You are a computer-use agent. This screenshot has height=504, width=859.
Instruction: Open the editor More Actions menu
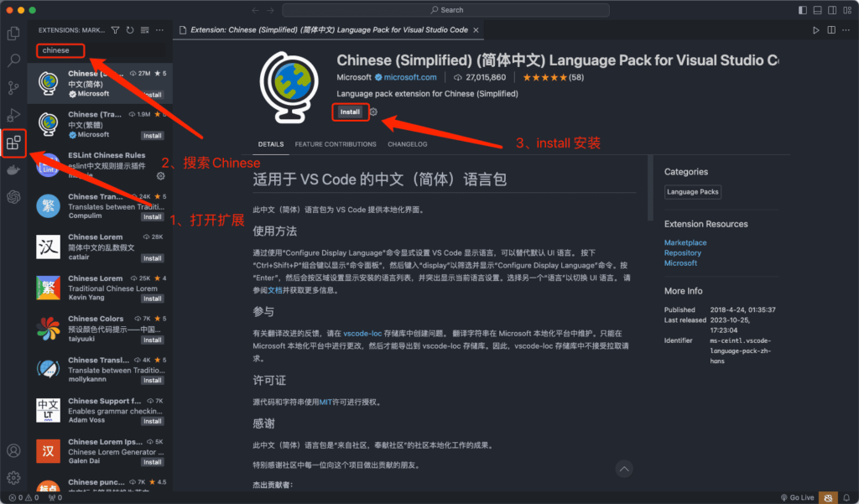(846, 29)
